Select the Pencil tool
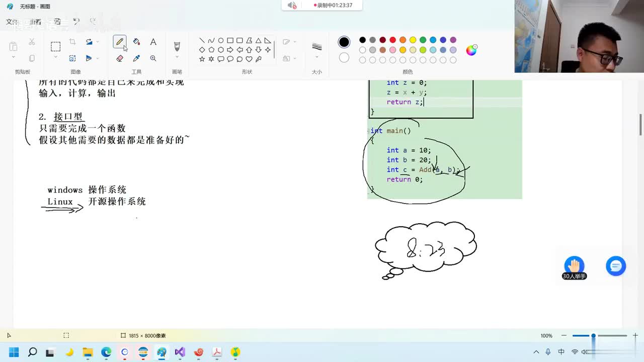This screenshot has height=362, width=644. pos(120,42)
